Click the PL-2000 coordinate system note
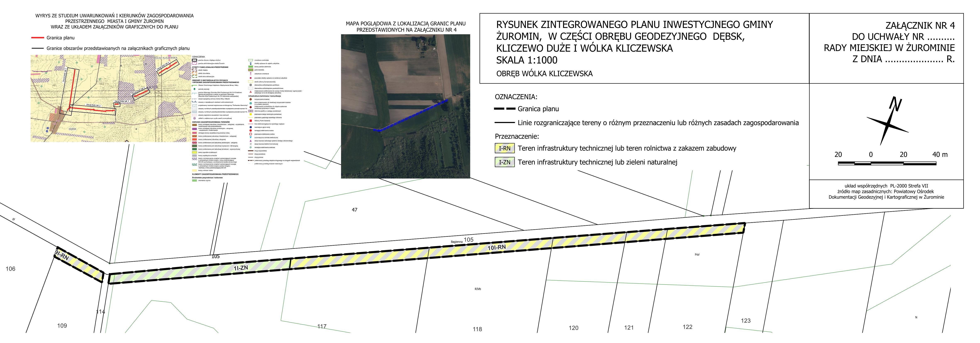Screen dimensions: 980x343 [x=886, y=186]
